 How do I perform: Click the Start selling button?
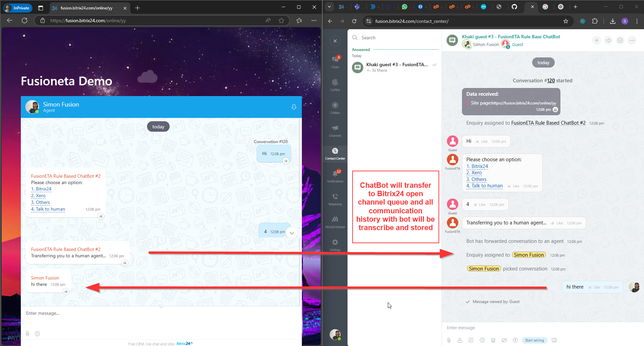pyautogui.click(x=534, y=340)
